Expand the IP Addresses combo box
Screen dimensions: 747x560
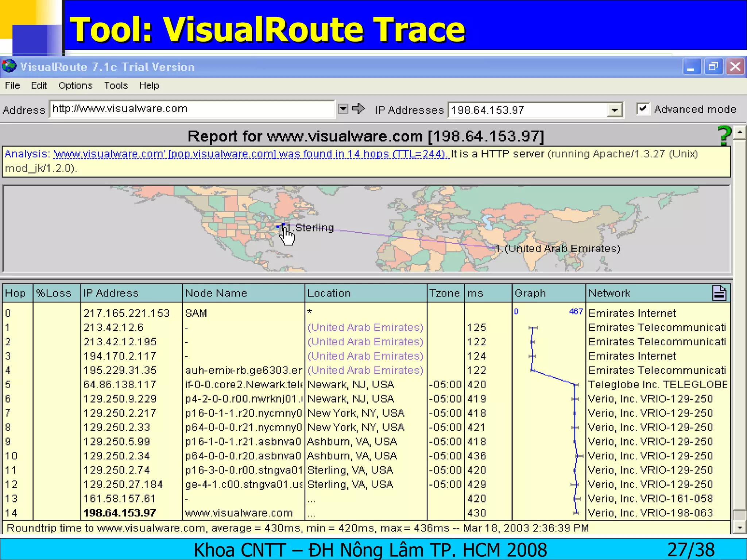(x=615, y=110)
